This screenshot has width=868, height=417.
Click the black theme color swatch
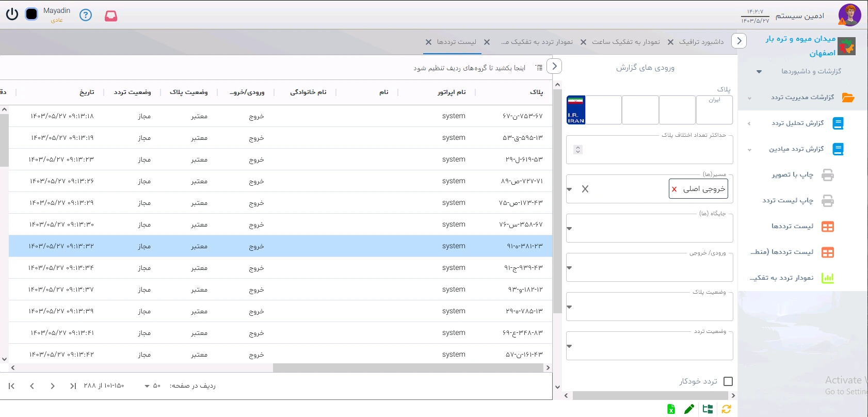[31, 14]
